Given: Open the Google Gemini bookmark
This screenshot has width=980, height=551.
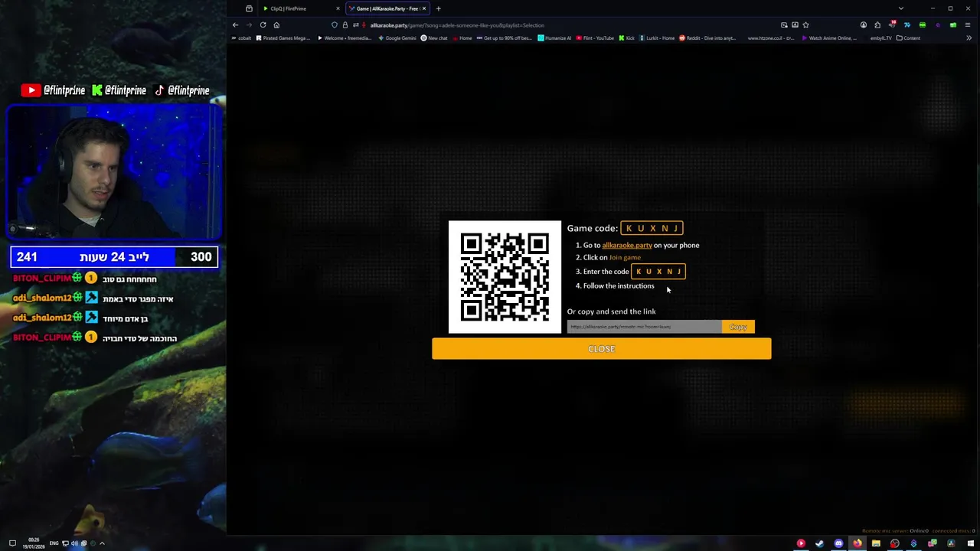Looking at the screenshot, I should 397,37.
